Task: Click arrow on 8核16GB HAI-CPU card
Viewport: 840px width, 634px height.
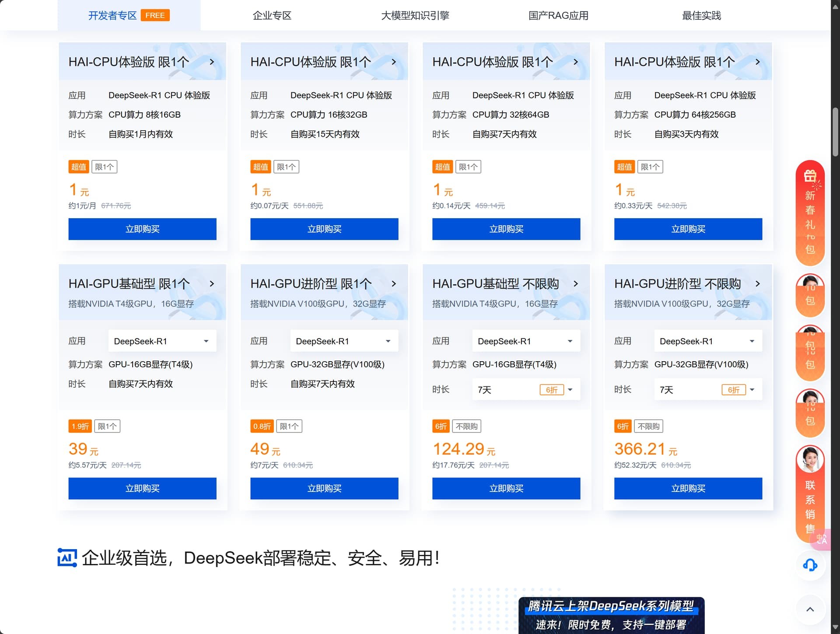Action: 212,62
